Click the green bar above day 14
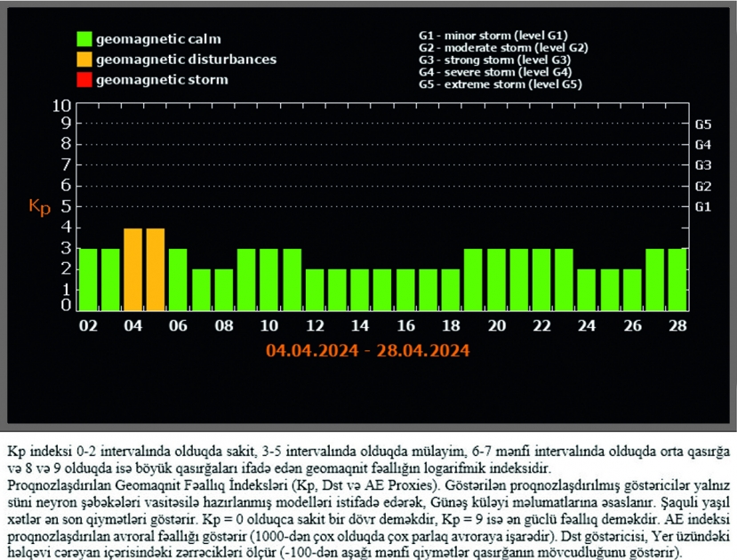 359,290
